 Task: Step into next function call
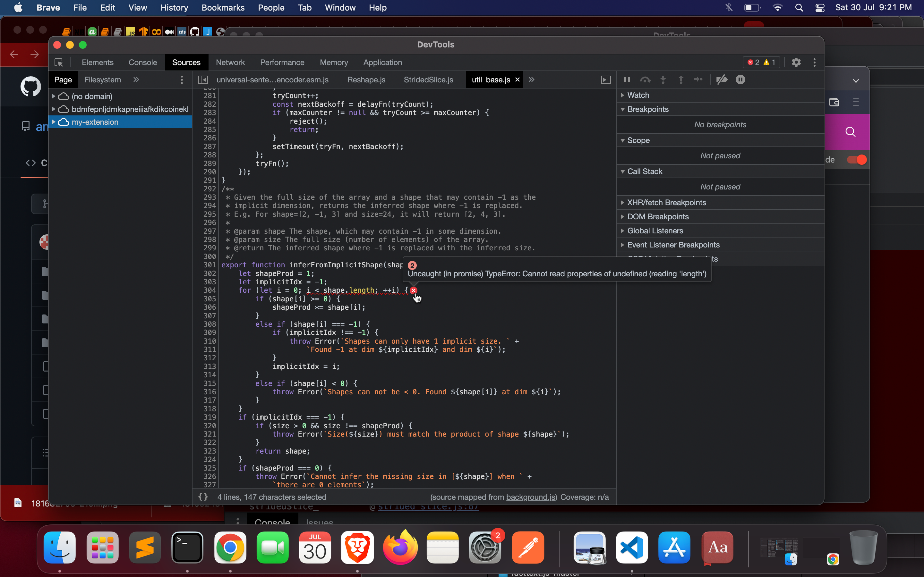663,80
